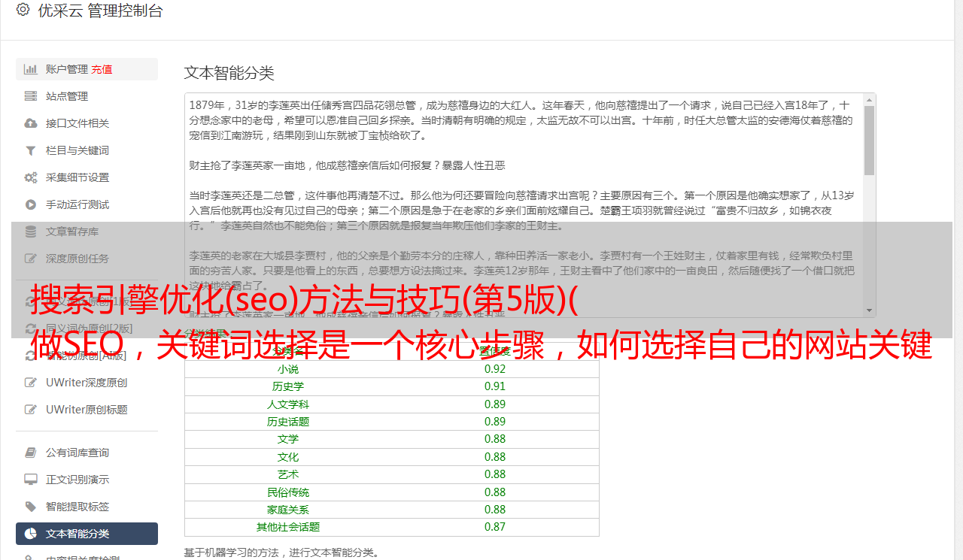Click the server icon for 站点管理

31,96
